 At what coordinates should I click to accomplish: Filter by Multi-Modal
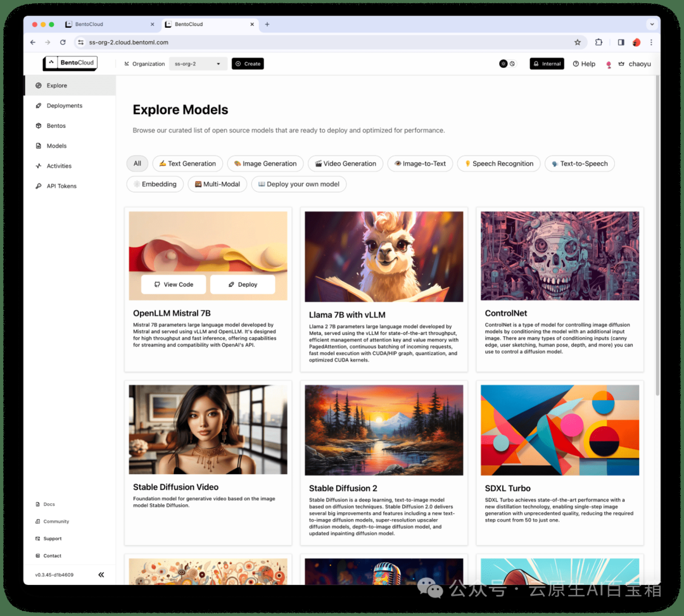pos(217,184)
